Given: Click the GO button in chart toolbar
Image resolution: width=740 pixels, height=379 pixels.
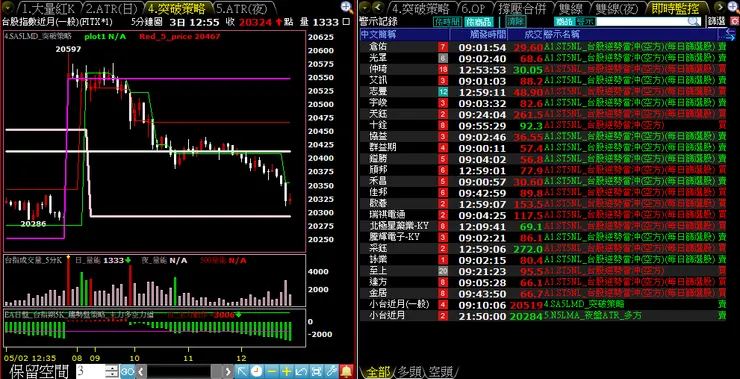Looking at the screenshot, I should [x=127, y=371].
